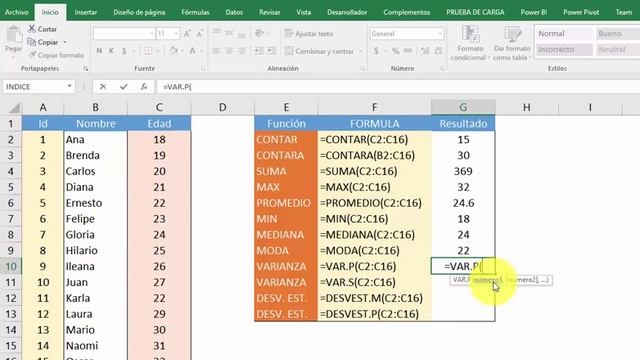The height and width of the screenshot is (360, 640).
Task: Select the row 10 header
Action: click(x=11, y=267)
